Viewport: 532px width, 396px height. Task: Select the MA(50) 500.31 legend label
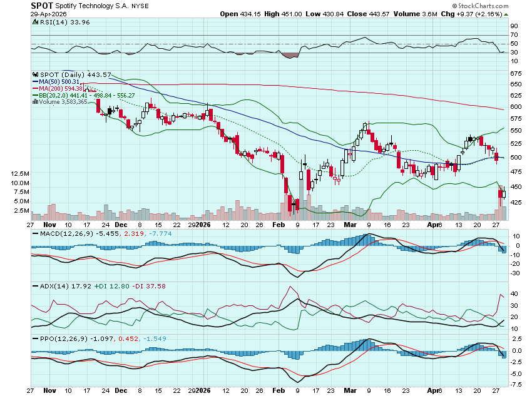coord(60,81)
